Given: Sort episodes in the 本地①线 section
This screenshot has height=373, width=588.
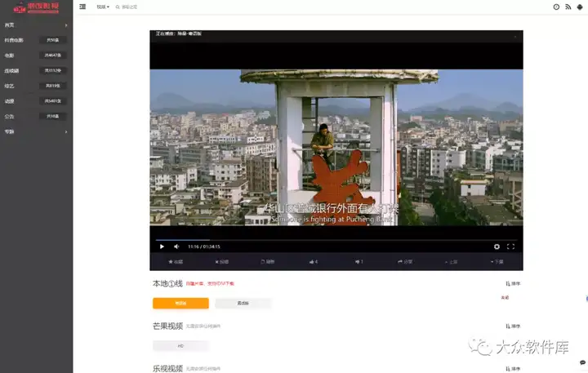Looking at the screenshot, I should (513, 283).
